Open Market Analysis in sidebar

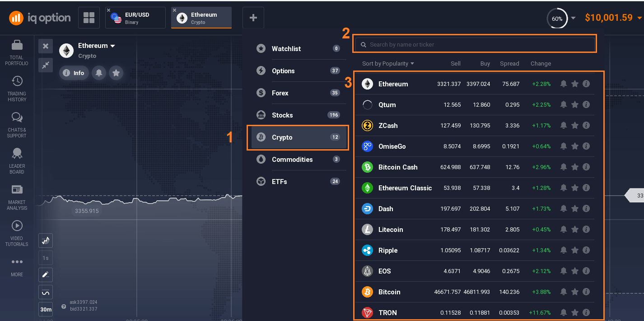click(x=17, y=189)
